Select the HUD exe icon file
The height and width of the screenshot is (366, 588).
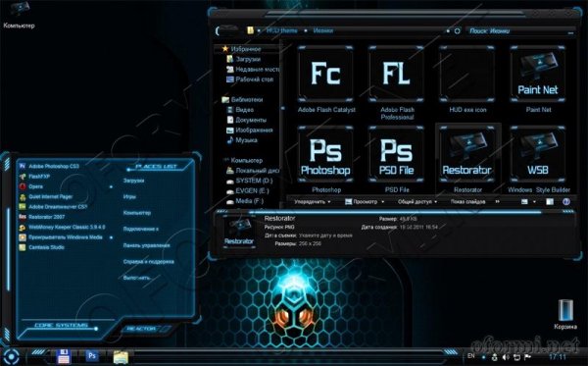click(467, 79)
